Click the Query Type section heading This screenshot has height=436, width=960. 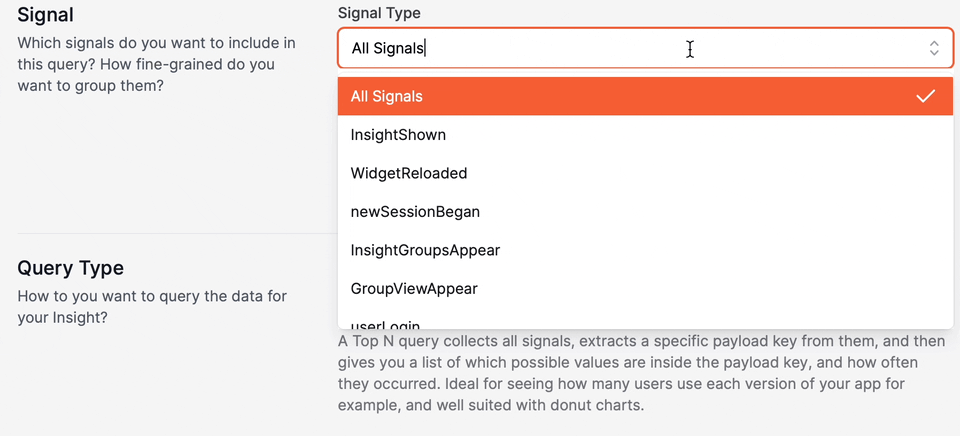(71, 268)
